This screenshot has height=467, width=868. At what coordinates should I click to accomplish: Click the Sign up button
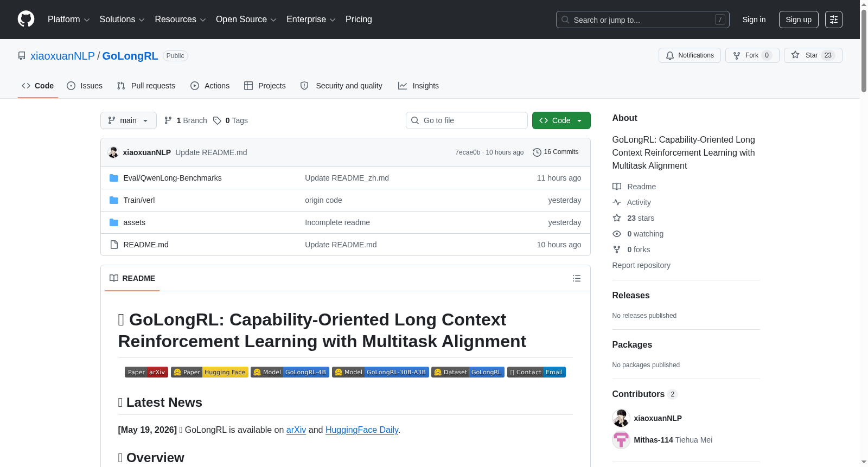[799, 20]
